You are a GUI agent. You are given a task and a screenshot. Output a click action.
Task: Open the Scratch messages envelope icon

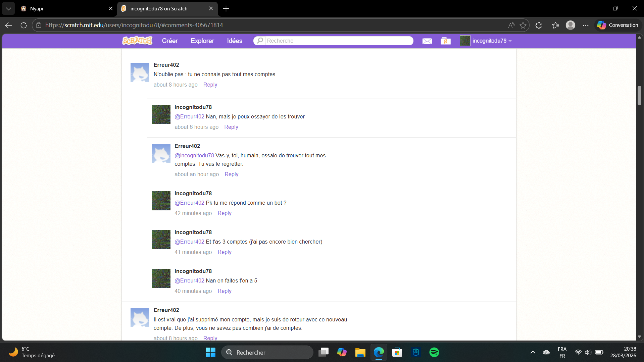[427, 41]
